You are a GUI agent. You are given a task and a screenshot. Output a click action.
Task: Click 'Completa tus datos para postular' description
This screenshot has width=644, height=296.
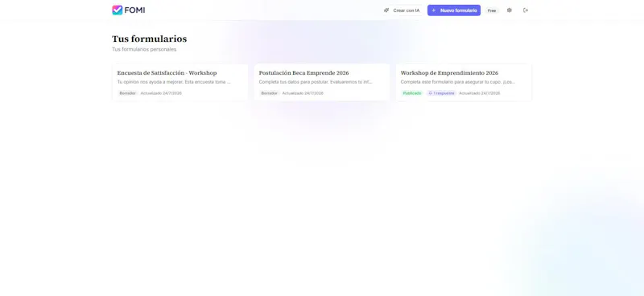tap(316, 82)
